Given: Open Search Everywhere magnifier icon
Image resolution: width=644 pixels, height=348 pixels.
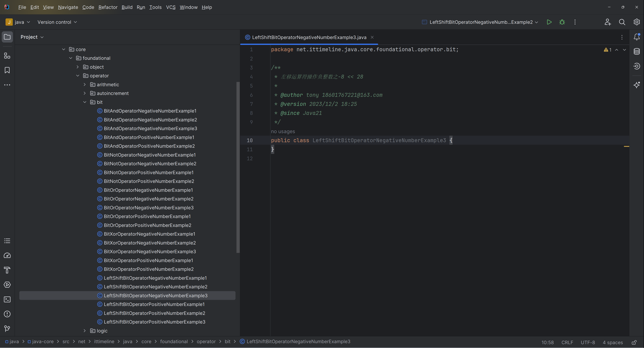Looking at the screenshot, I should [x=622, y=22].
